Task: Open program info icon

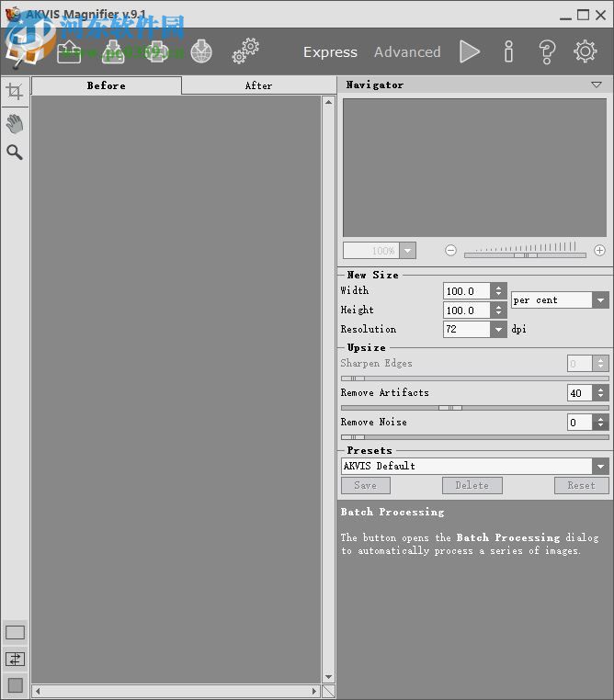Action: 508,51
